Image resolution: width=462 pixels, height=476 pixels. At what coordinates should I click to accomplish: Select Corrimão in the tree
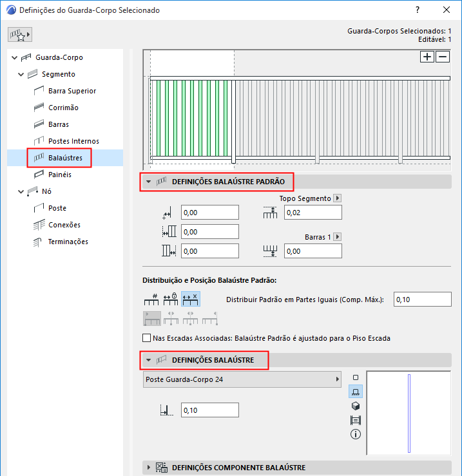[63, 108]
